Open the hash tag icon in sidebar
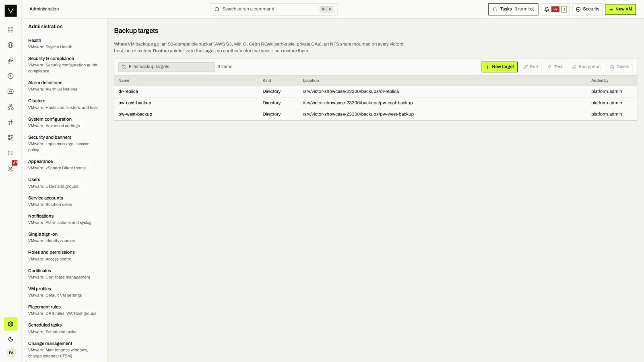 (10, 122)
